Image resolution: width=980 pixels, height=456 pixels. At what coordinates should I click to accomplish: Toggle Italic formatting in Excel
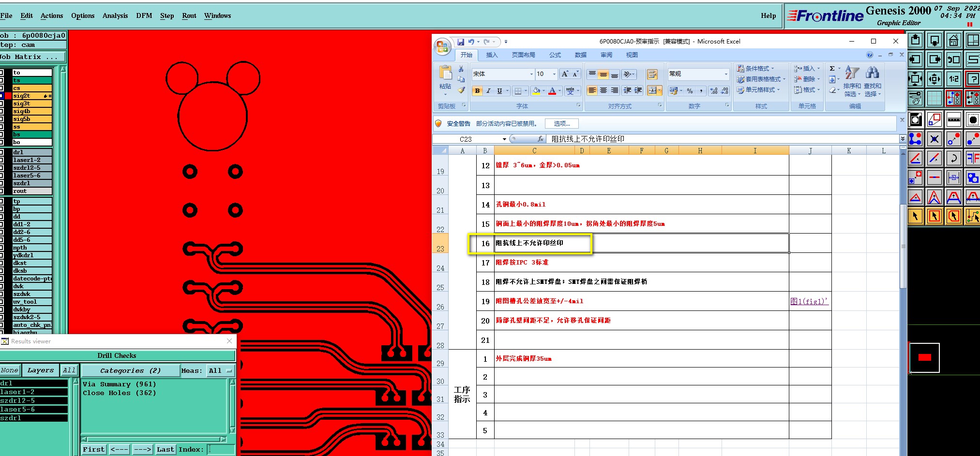pos(488,90)
